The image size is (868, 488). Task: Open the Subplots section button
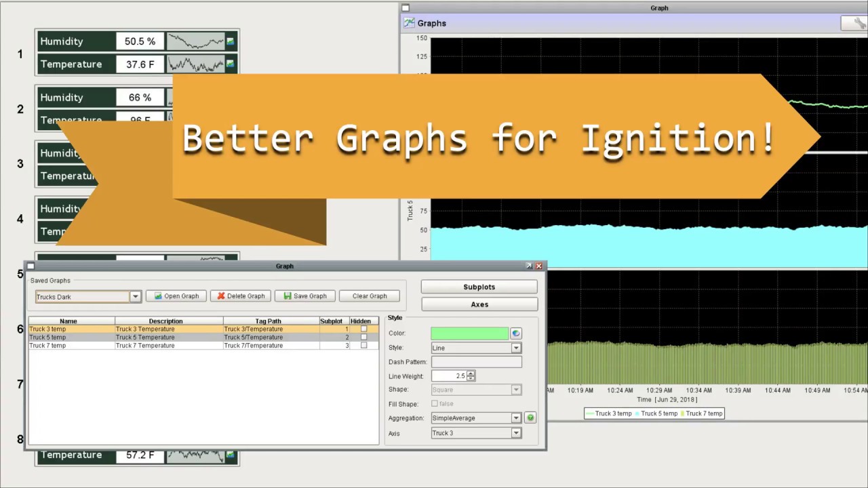[479, 287]
